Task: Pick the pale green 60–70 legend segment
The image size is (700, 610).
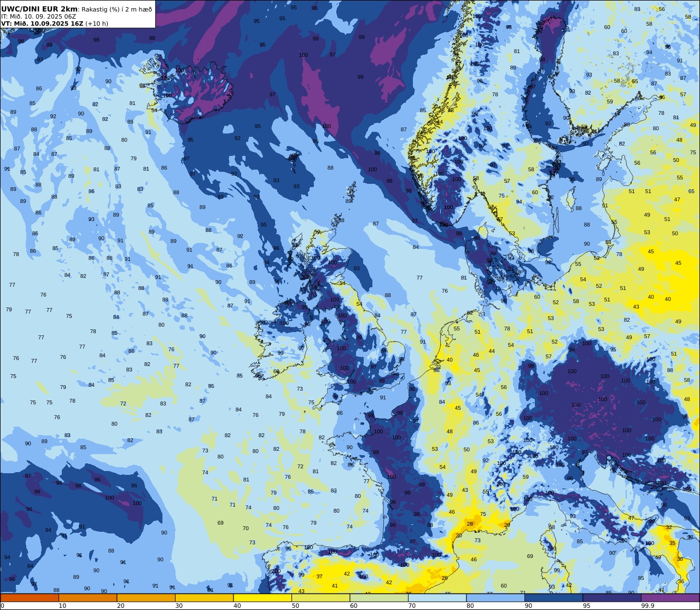Action: click(x=379, y=597)
